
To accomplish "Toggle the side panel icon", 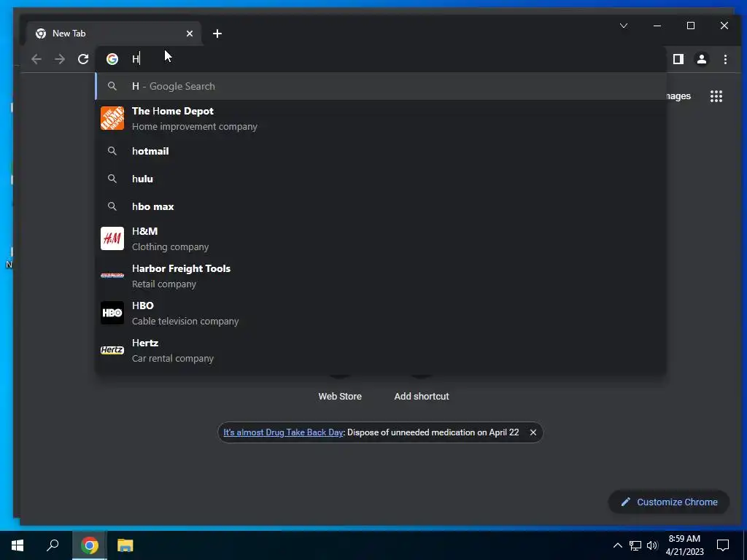I will click(678, 59).
